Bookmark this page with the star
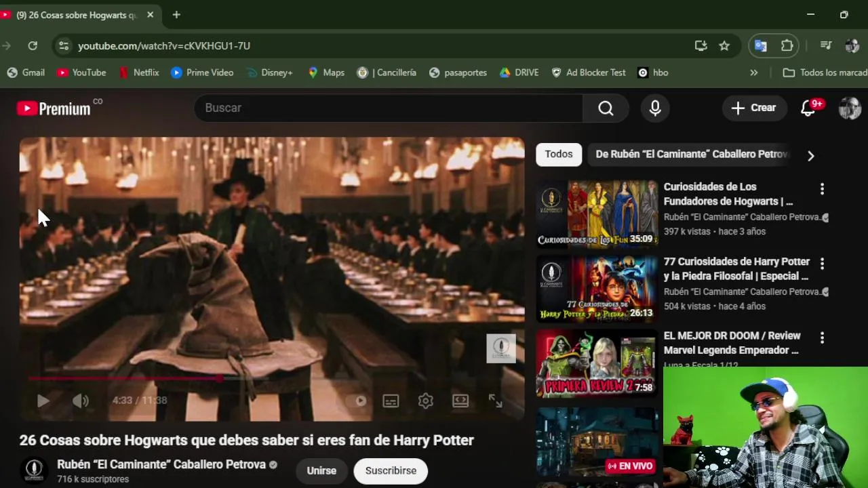 point(724,45)
